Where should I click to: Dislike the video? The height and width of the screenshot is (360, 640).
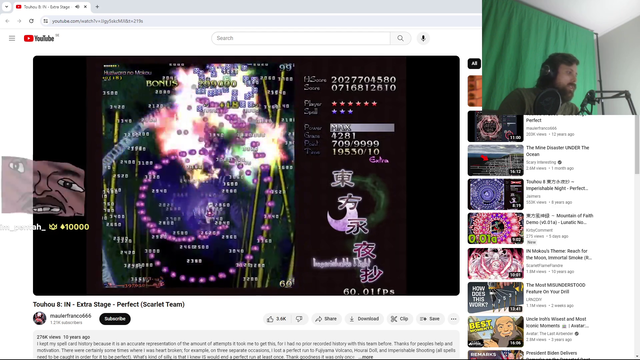click(x=300, y=319)
